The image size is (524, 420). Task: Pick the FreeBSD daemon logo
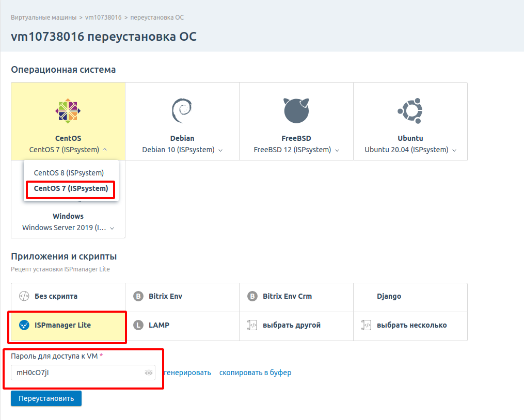tap(296, 110)
